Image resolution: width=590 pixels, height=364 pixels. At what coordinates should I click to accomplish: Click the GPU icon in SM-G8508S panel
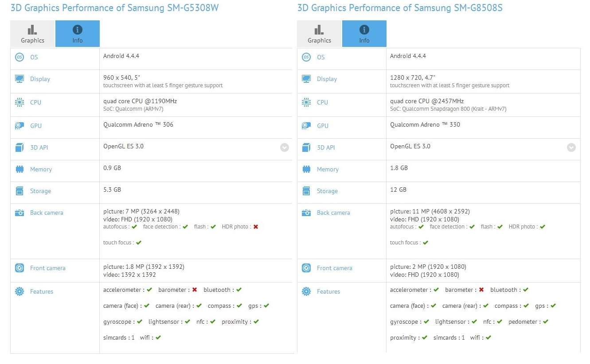(306, 126)
